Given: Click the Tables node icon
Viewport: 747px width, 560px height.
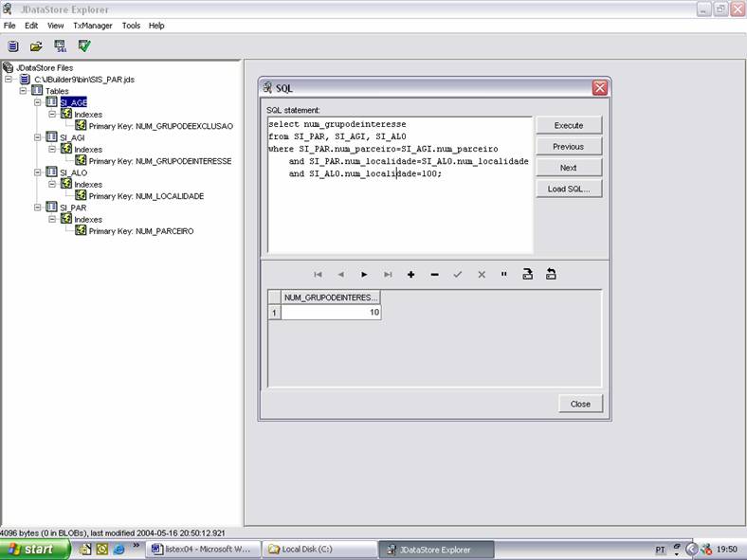Looking at the screenshot, I should click(37, 90).
